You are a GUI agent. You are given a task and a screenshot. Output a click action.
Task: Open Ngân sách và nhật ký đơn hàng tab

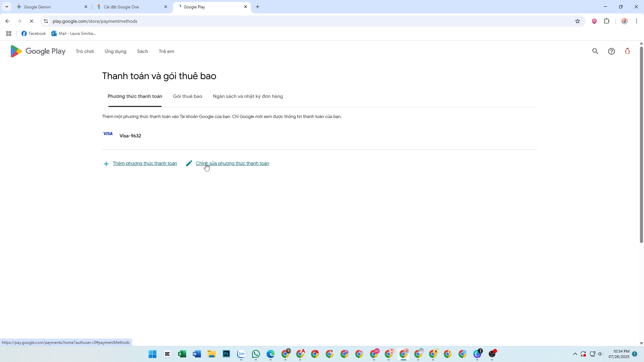(x=248, y=97)
